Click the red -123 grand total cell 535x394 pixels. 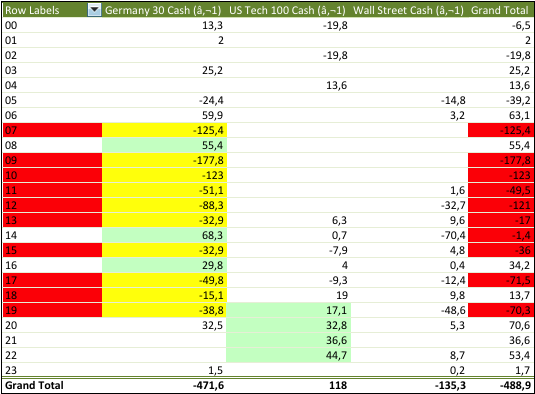pyautogui.click(x=501, y=175)
